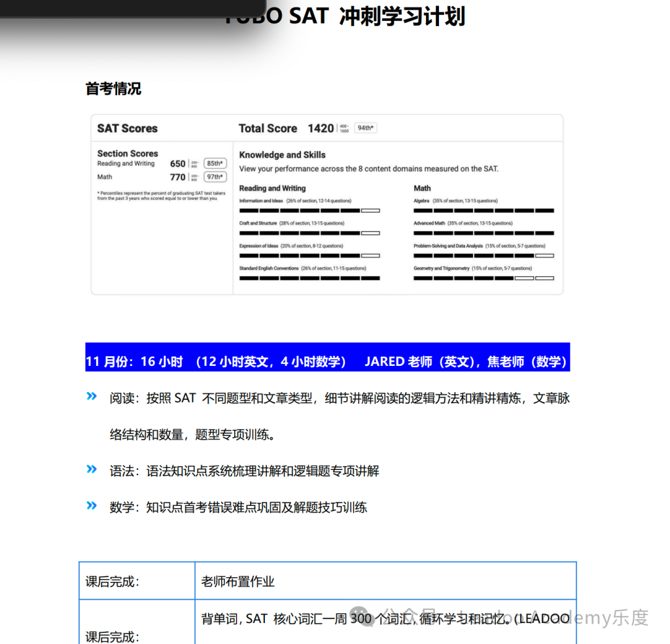The width and height of the screenshot is (670, 644).
Task: Click the Algebra label
Action: click(x=421, y=201)
